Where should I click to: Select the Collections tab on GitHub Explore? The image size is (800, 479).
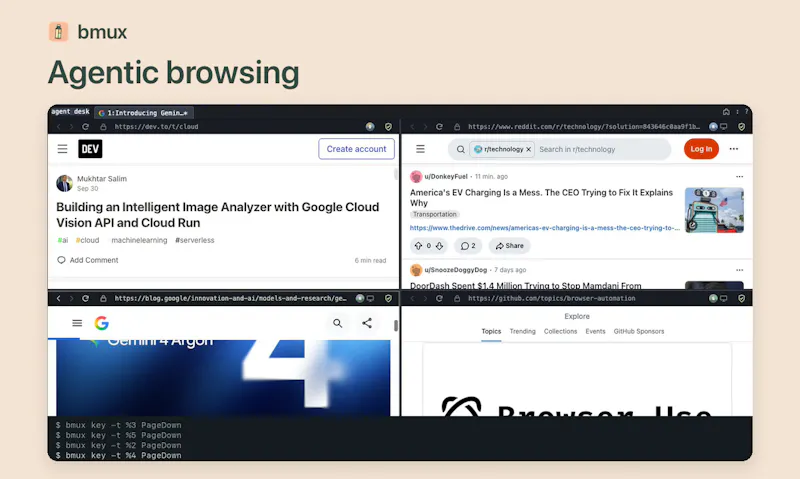tap(560, 332)
